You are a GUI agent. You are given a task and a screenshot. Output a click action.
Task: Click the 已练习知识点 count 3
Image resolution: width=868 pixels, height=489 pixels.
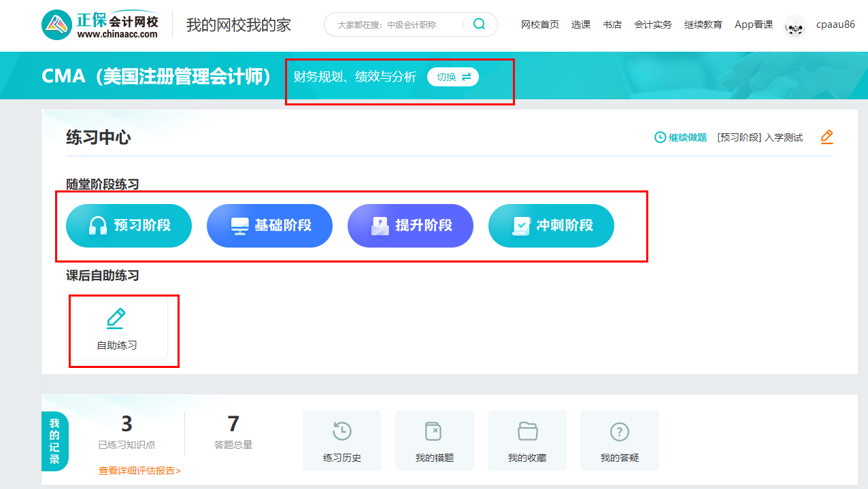coord(127,424)
